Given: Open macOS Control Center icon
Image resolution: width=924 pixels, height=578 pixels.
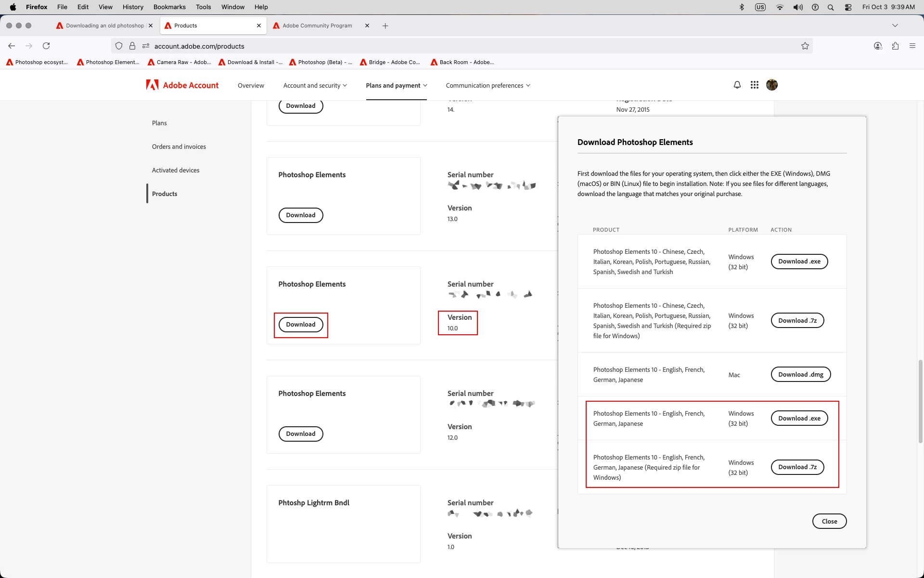Looking at the screenshot, I should pos(848,7).
